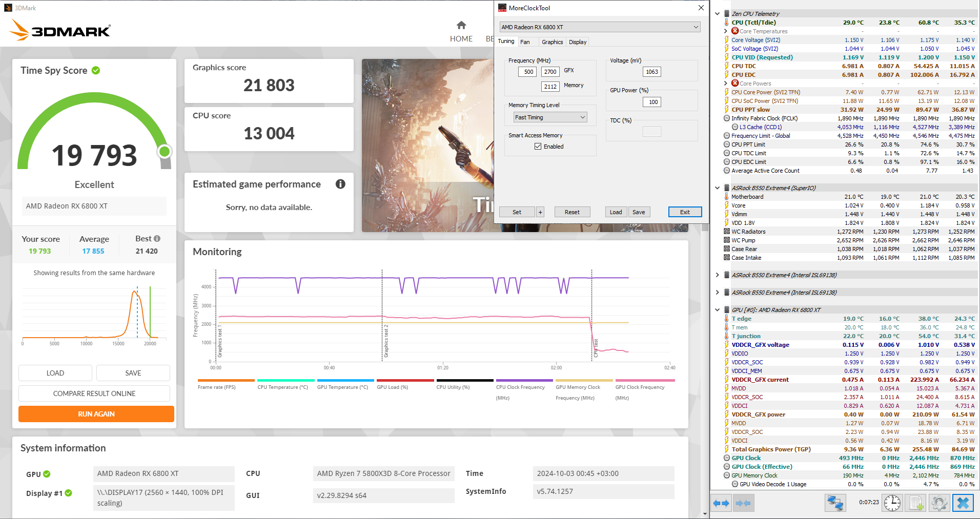Open the Memory Timing Level dropdown
This screenshot has height=519, width=980.
(550, 117)
